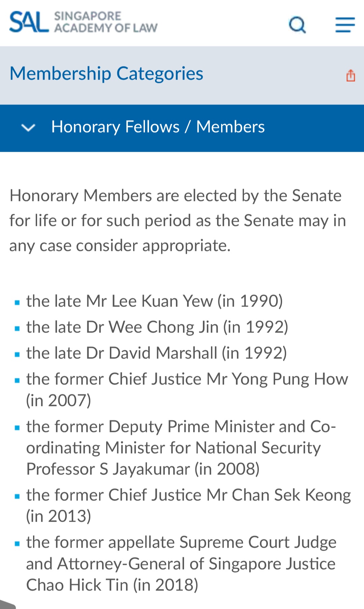Screen dimensions: 364x609
Task: Click the SAL logo emblem
Action: 29,22
